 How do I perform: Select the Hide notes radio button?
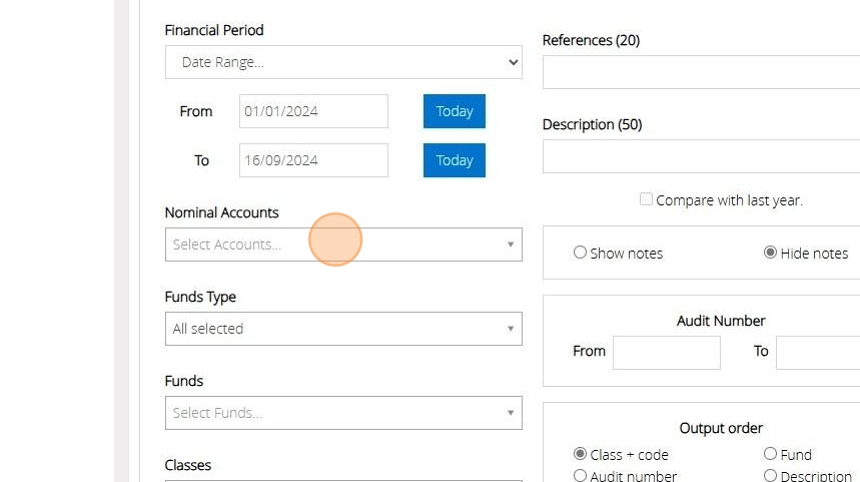pos(770,253)
